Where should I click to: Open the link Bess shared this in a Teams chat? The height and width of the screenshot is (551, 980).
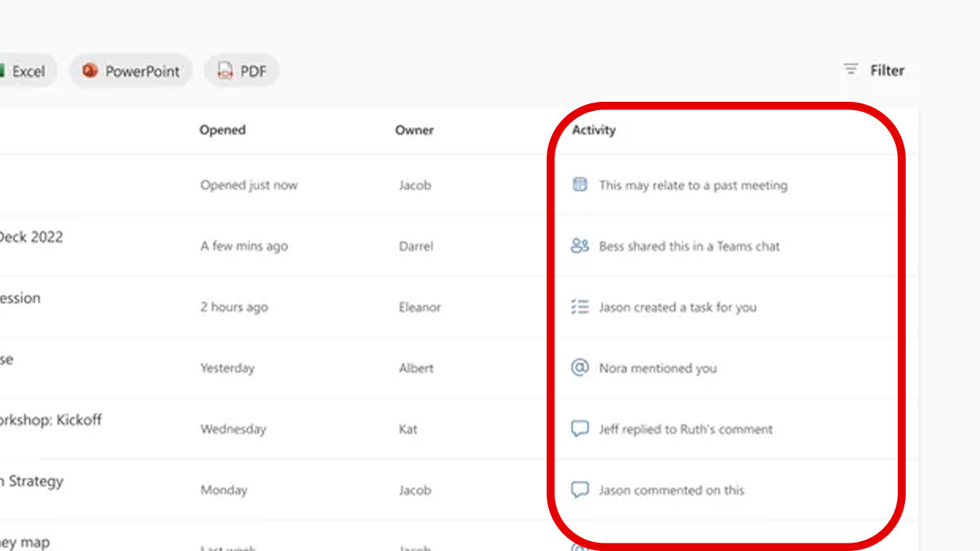[x=690, y=246]
